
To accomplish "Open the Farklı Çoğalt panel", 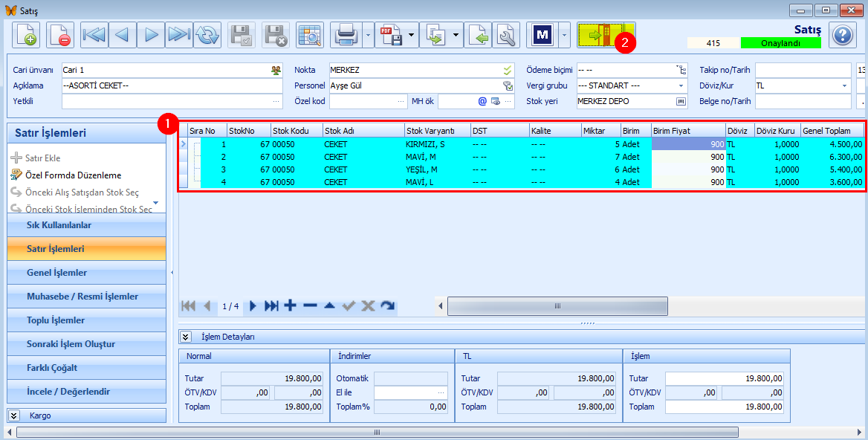I will coord(86,368).
